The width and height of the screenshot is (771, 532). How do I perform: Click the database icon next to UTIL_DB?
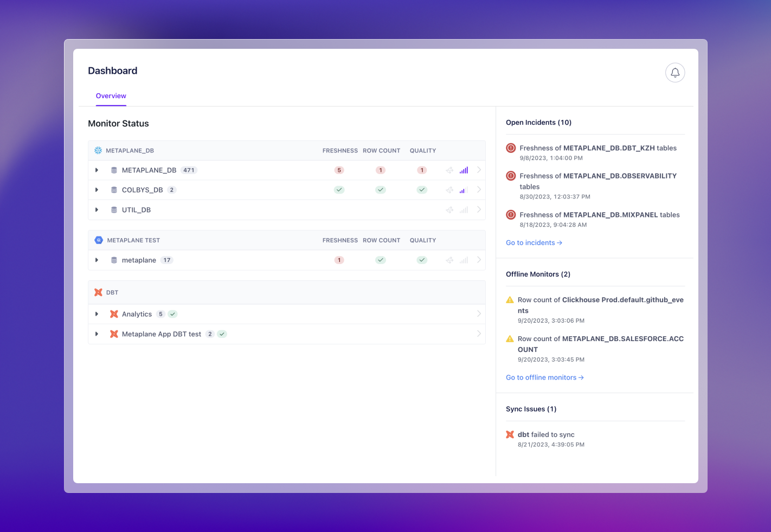[x=113, y=209]
